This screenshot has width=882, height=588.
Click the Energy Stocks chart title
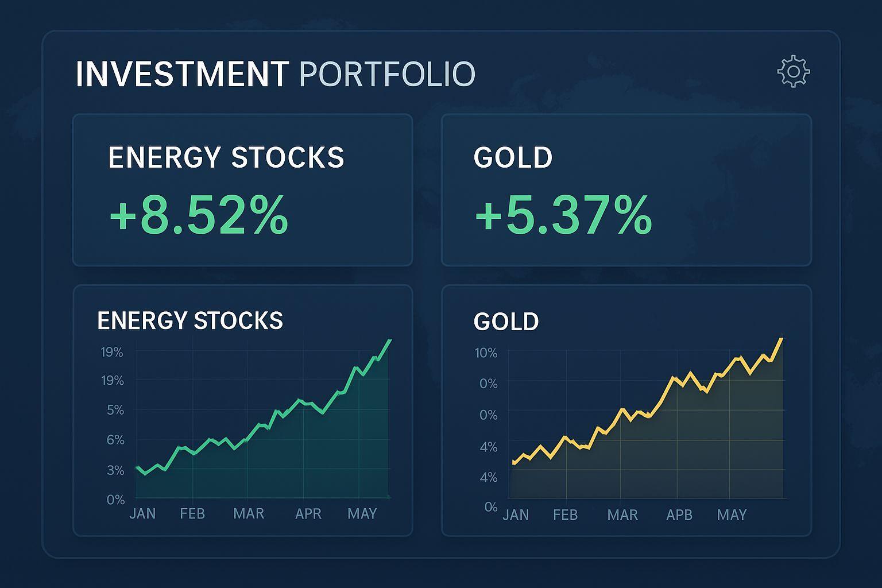tap(190, 320)
